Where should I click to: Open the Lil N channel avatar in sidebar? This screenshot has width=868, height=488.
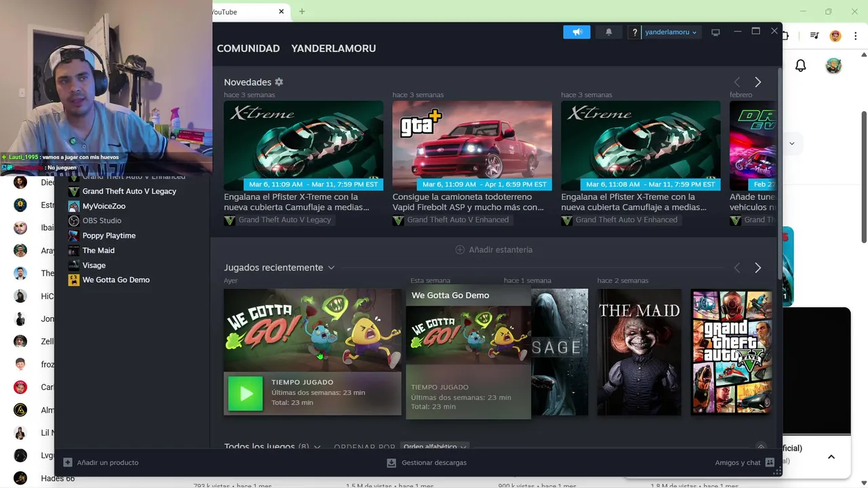pos(20,433)
